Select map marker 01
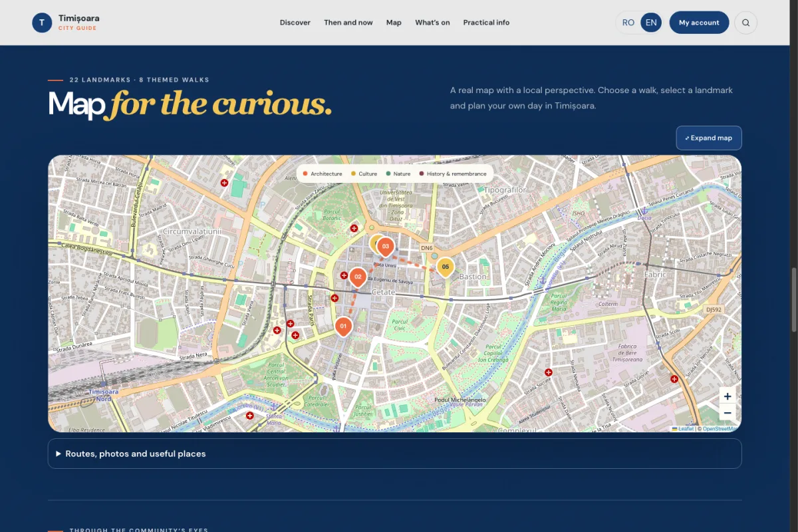The width and height of the screenshot is (798, 532). [343, 327]
